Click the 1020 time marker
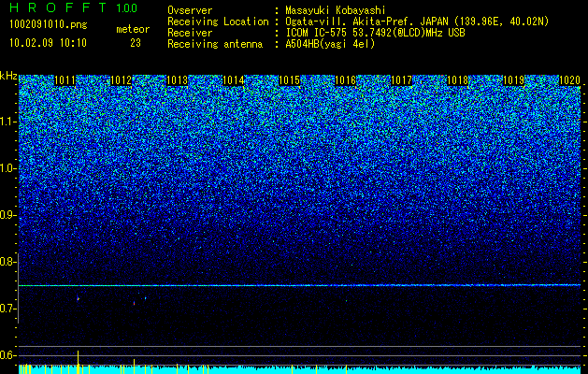Image resolution: width=588 pixels, height=374 pixels. [569, 80]
